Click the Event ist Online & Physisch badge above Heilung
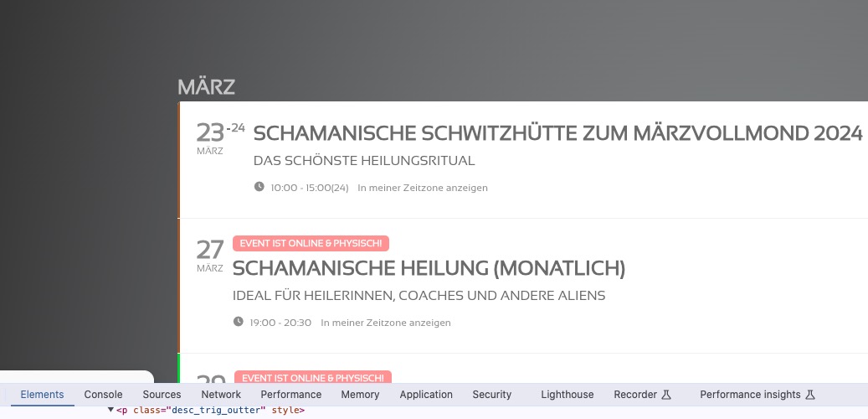 click(x=311, y=243)
